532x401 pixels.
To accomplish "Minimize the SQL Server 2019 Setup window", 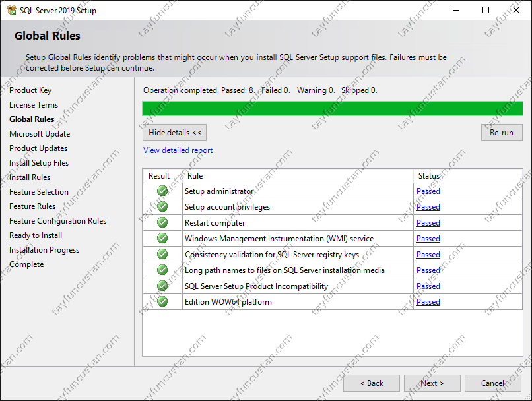I will point(456,10).
